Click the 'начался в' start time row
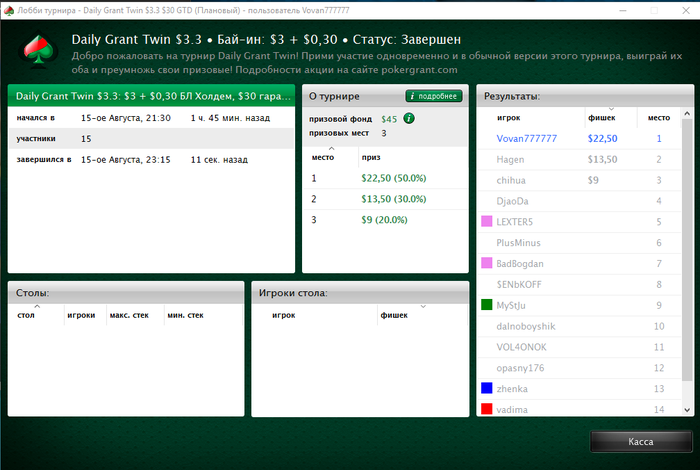700x470 pixels. (x=151, y=118)
